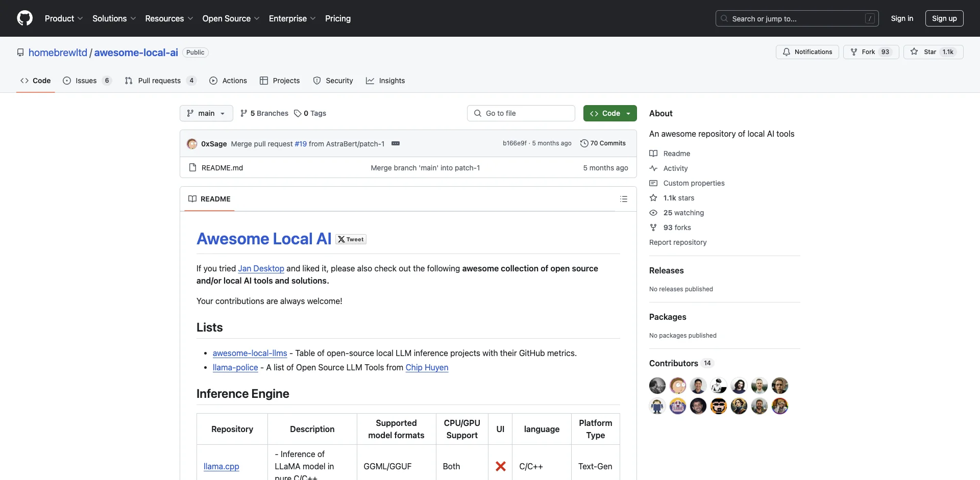This screenshot has width=980, height=480.
Task: Focus the Search or jump to field
Action: pyautogui.click(x=797, y=18)
